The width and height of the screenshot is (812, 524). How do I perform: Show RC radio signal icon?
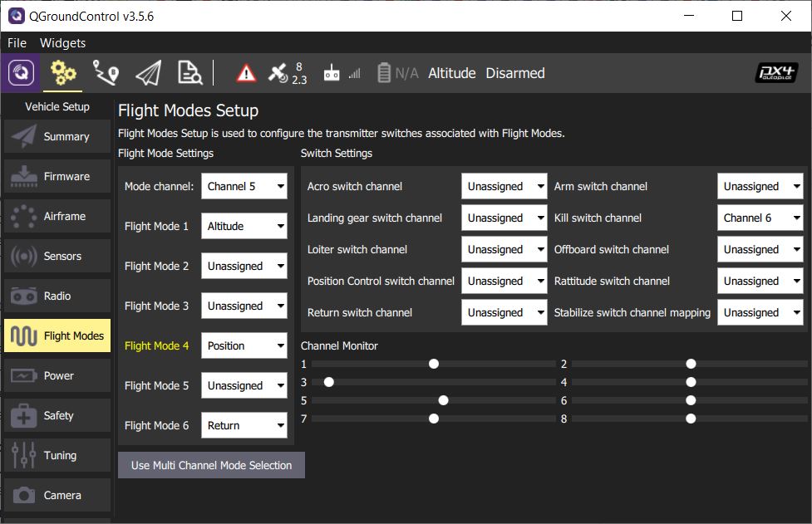(332, 73)
